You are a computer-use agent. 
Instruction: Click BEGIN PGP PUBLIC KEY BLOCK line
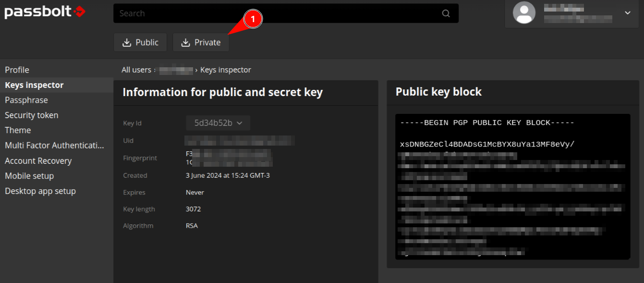pyautogui.click(x=487, y=123)
